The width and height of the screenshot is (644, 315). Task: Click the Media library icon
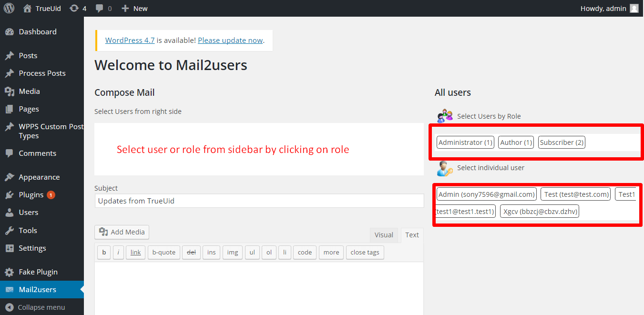point(9,91)
